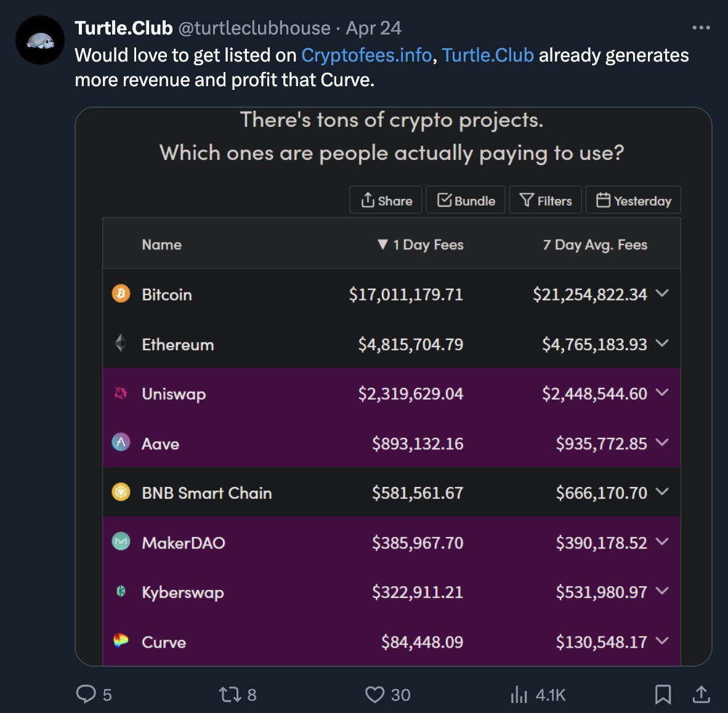Open the three-dot more options menu
Viewport: 728px width, 713px height.
pyautogui.click(x=701, y=28)
